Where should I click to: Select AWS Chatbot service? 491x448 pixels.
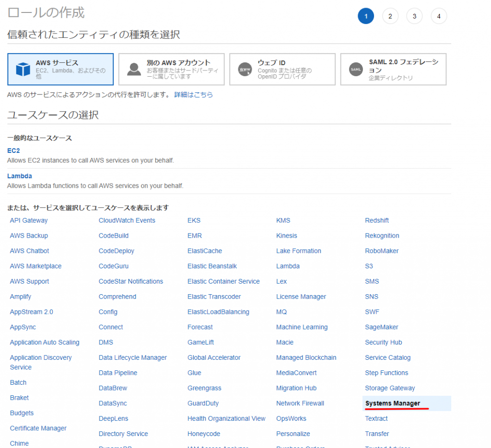click(29, 251)
